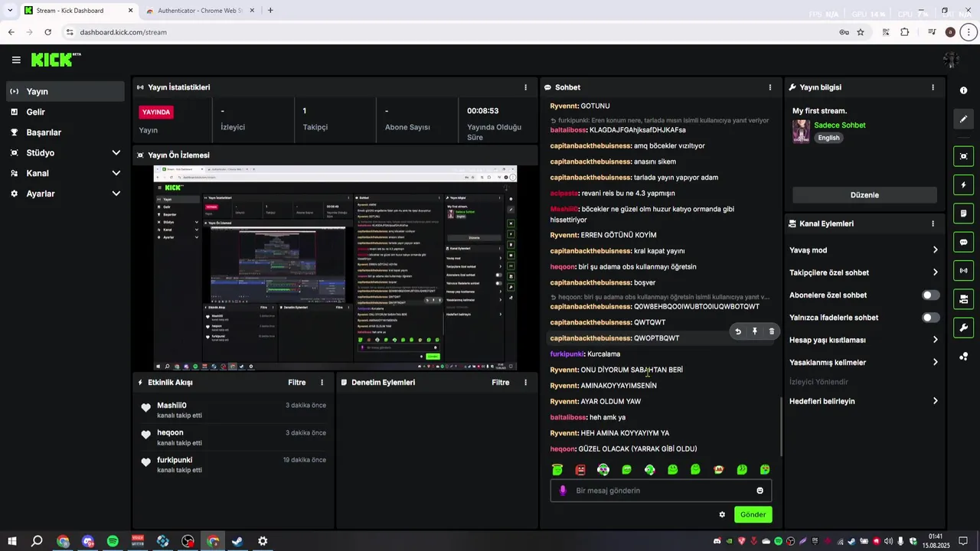Open Hesap yaşı kısıtlaması chevron
The image size is (980, 551).
[x=935, y=340]
